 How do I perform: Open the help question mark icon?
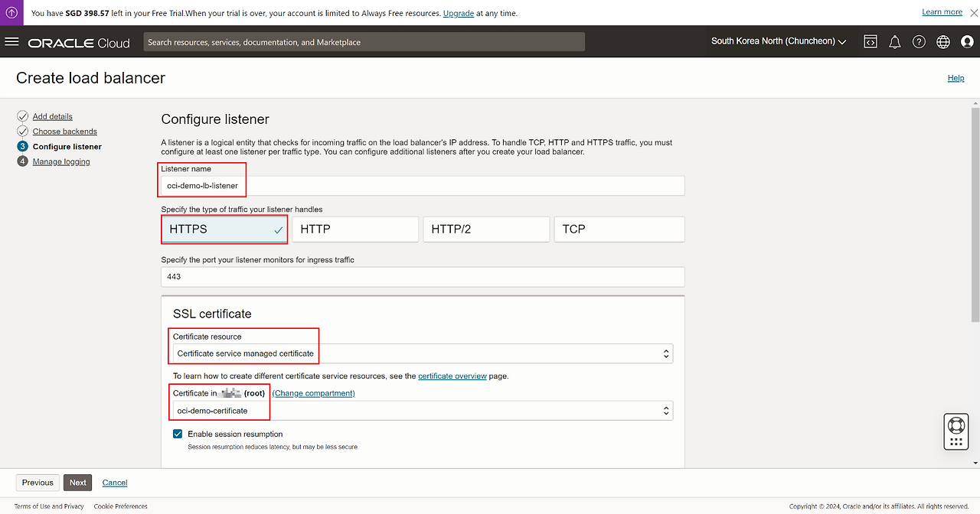pos(919,42)
